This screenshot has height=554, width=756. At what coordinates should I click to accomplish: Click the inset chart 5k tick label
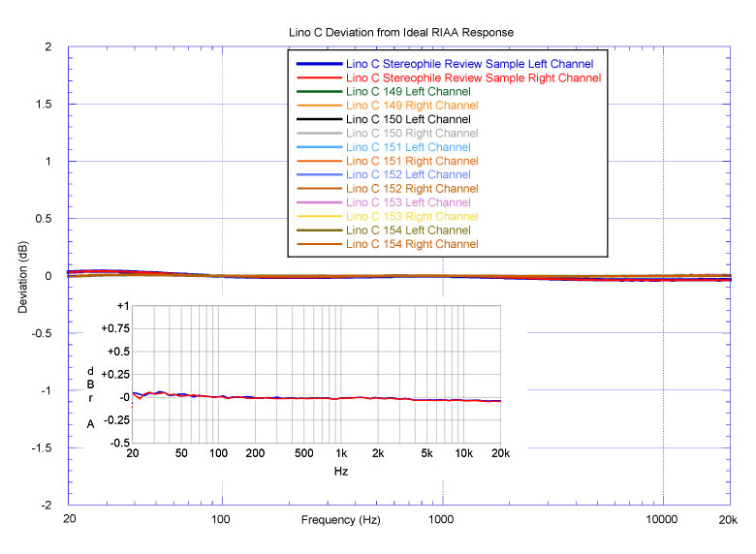(x=426, y=453)
